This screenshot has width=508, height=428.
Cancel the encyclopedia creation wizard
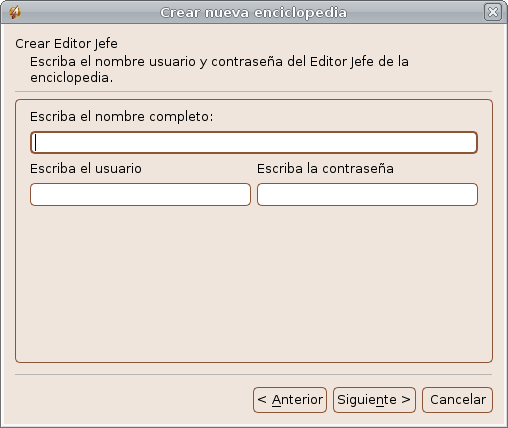[457, 400]
